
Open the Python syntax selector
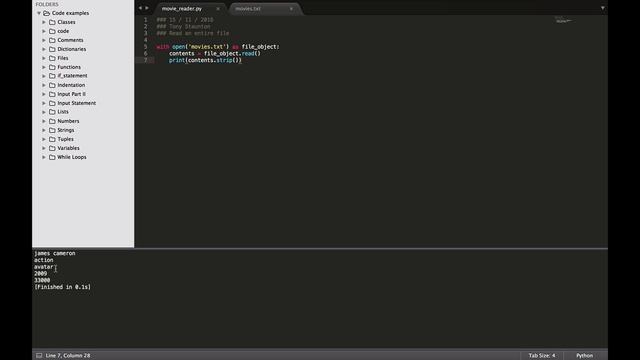point(584,356)
